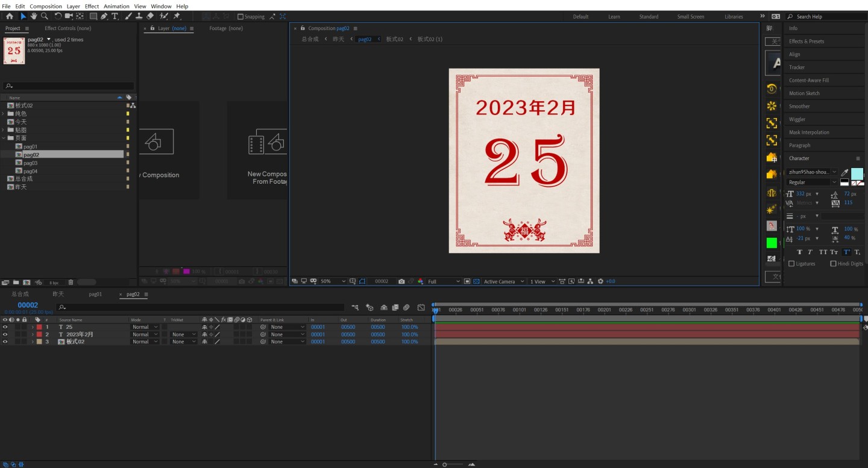Screen dimensions: 868x468
Task: Open the Effects & Presets panel
Action: [x=807, y=42]
